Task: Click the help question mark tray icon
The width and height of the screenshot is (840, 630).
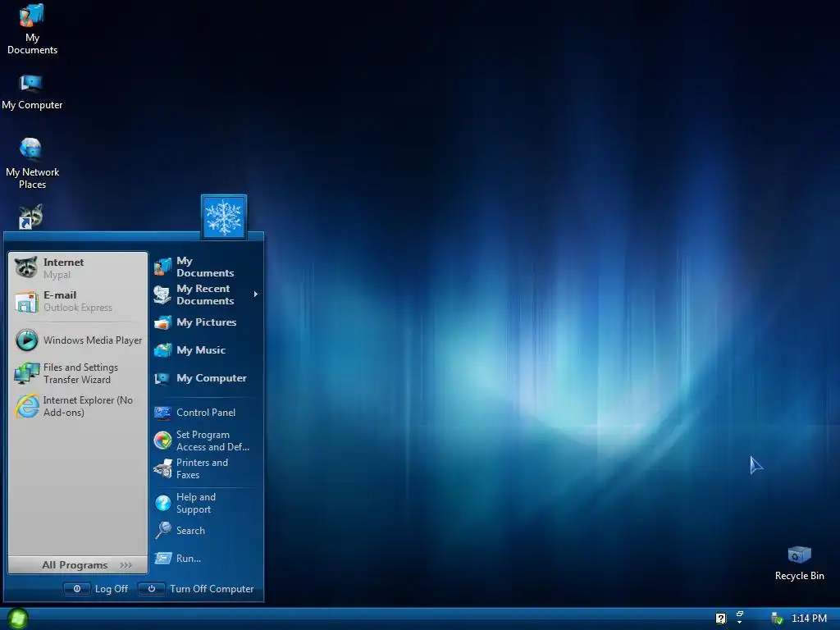Action: click(721, 619)
